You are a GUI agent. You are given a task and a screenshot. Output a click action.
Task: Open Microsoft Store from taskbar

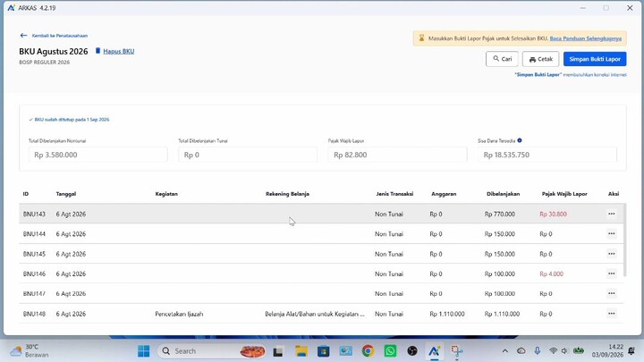point(323,351)
